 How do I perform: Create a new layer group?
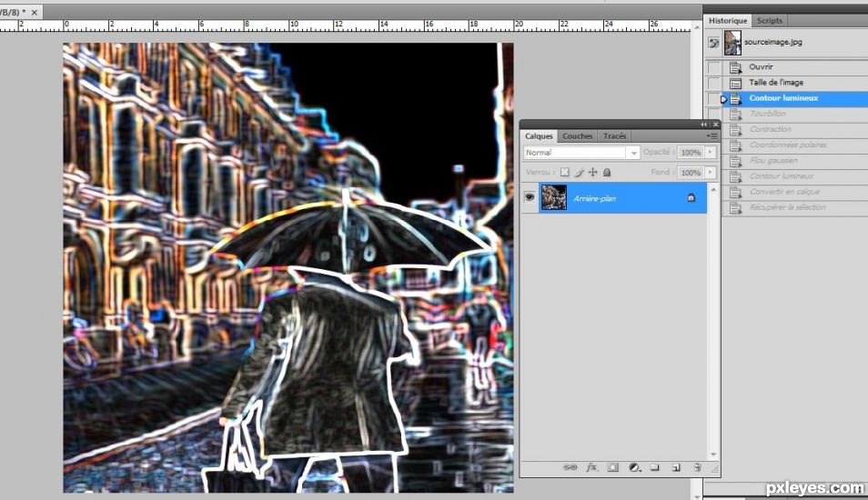pyautogui.click(x=655, y=467)
